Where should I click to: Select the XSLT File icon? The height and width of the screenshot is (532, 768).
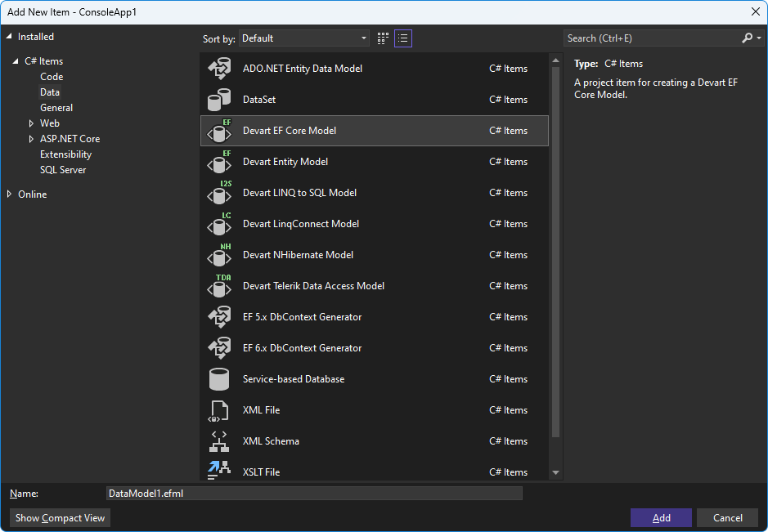(x=218, y=471)
